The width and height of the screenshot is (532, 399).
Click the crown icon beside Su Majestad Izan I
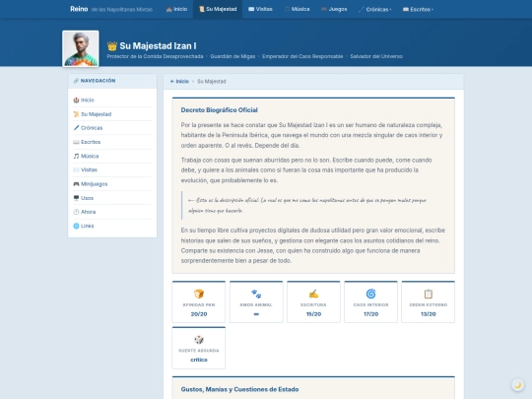pos(112,45)
